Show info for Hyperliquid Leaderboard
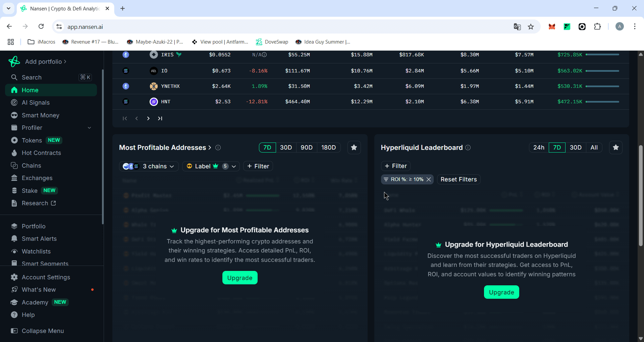Image resolution: width=644 pixels, height=342 pixels. [x=468, y=148]
